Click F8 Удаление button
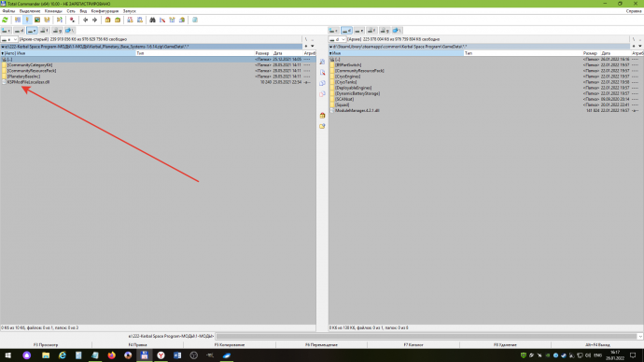 pyautogui.click(x=506, y=345)
